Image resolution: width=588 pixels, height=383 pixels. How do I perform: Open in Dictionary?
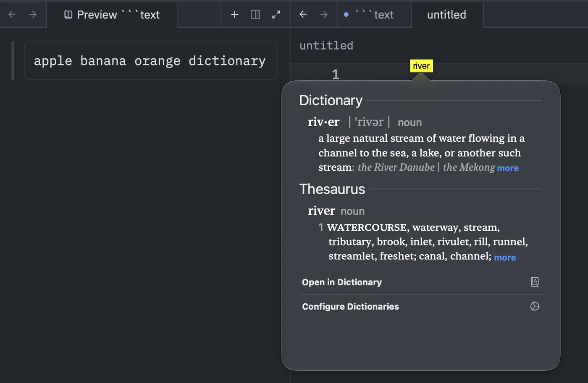point(421,282)
